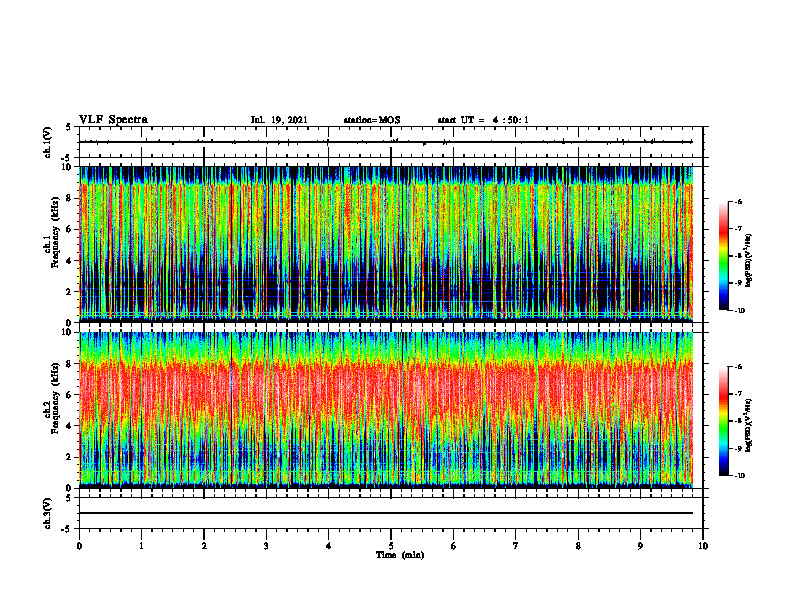The image size is (792, 612).
Task: Click the 'ch.1(V)' waveform axis label
Action: (48, 142)
